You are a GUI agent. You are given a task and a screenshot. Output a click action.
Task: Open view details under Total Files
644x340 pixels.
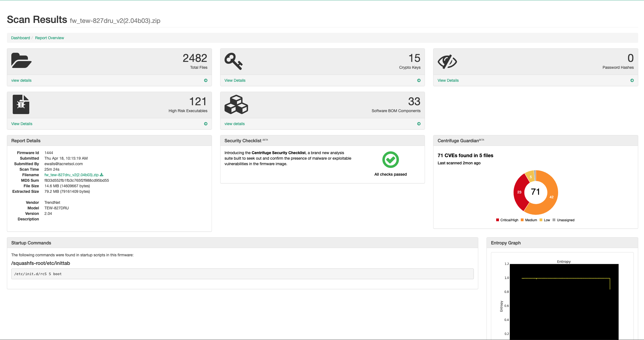point(21,80)
